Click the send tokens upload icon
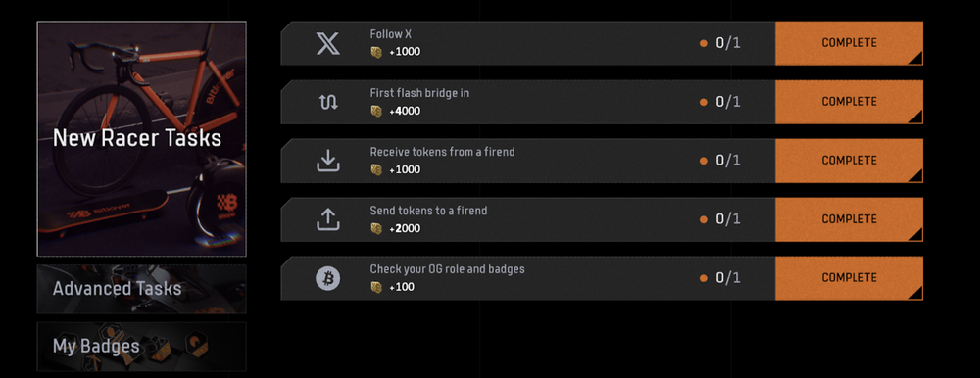Viewport: 980px width, 378px height. tap(328, 219)
